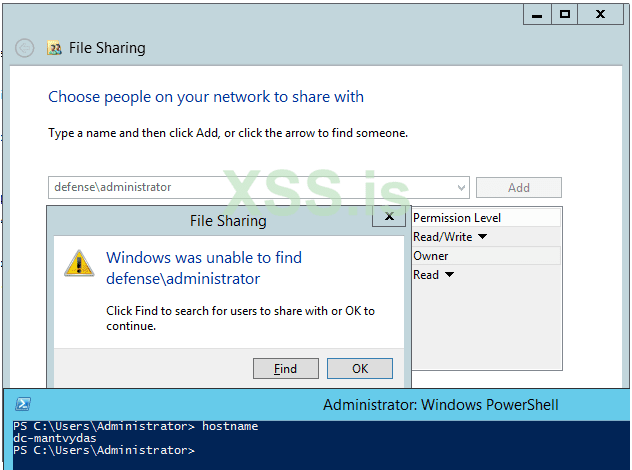The width and height of the screenshot is (632, 470).
Task: Click OK in the error dialog
Action: tap(360, 368)
